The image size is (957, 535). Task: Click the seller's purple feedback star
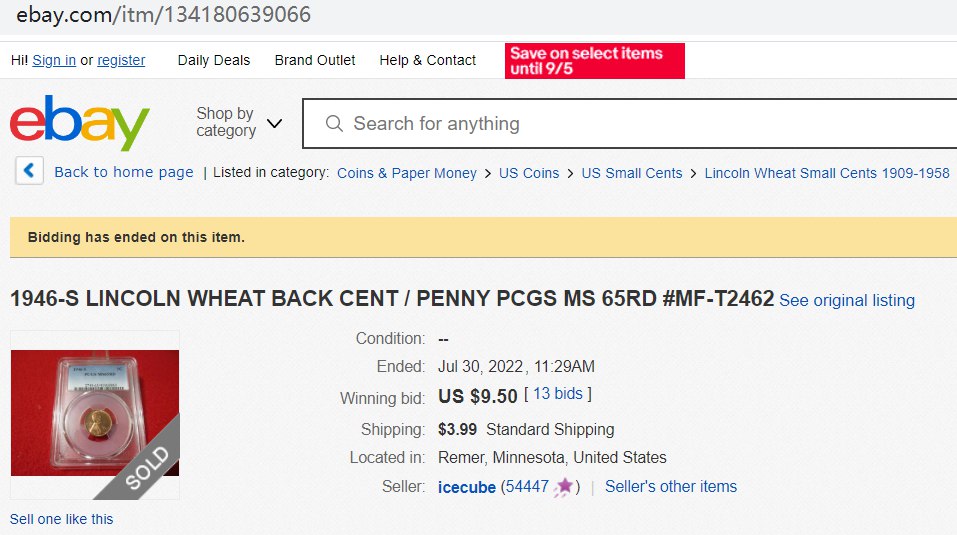(565, 487)
